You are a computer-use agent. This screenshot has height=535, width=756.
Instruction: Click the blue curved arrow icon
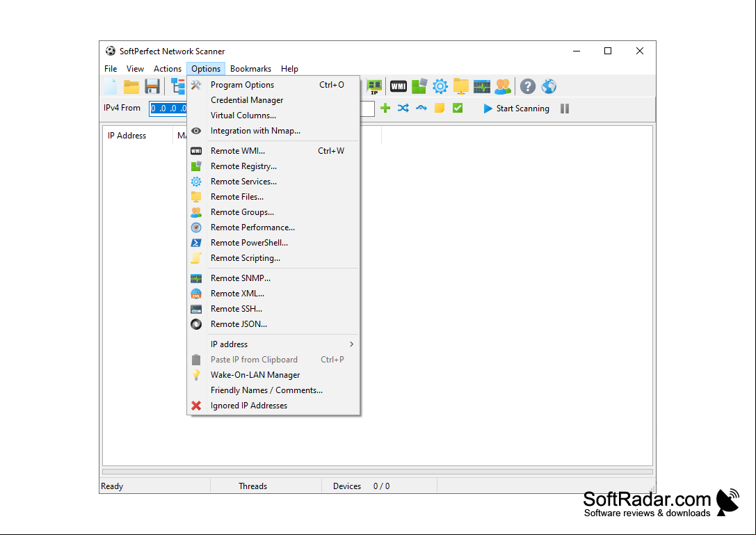[x=421, y=108]
